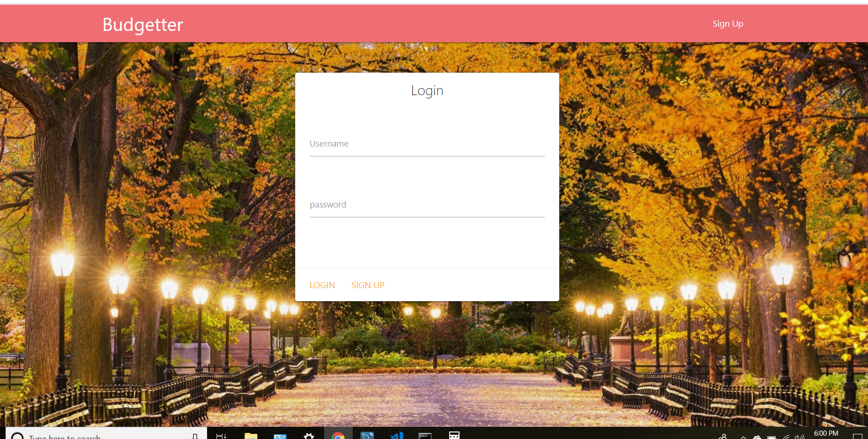Click the orange LOGIN button

pos(322,285)
